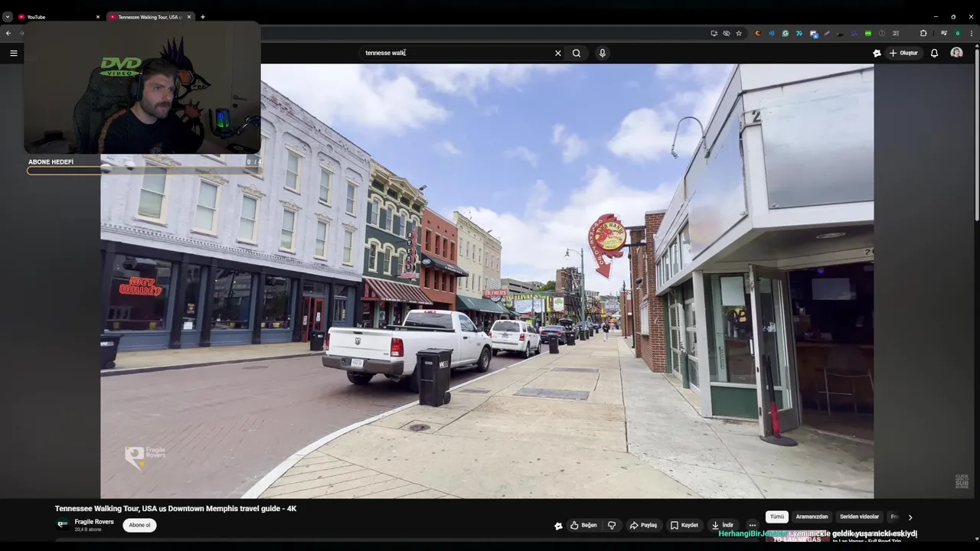
Task: Click the sparkle Ask icon left of Beğen
Action: [558, 525]
